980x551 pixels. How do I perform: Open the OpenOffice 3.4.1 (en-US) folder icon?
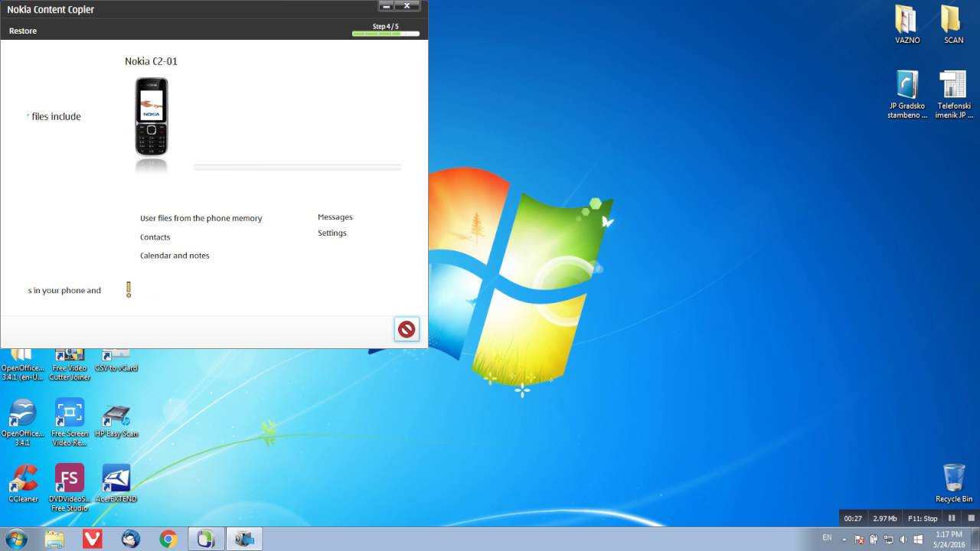point(23,366)
